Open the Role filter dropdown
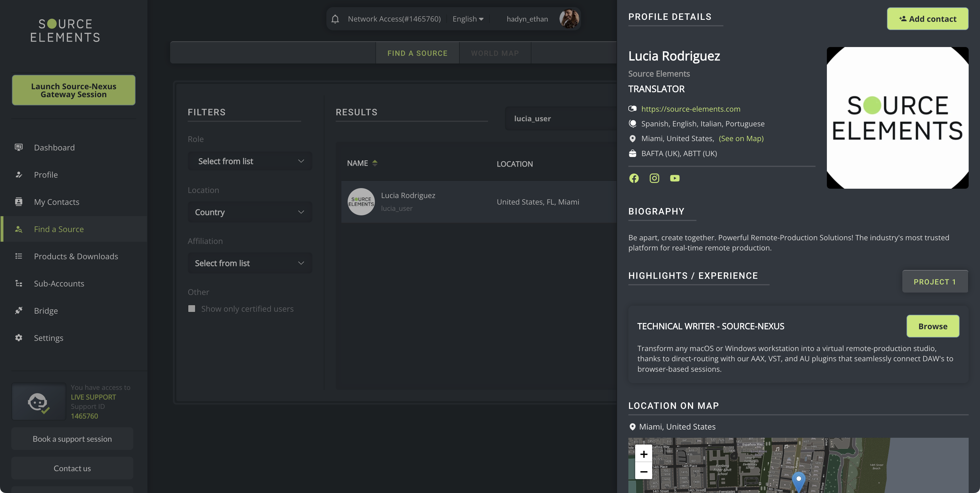 click(250, 161)
